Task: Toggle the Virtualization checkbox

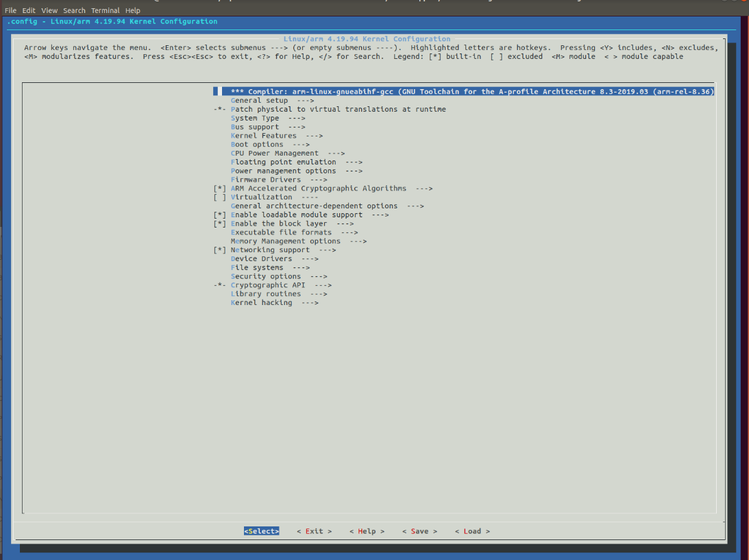Action: [x=220, y=197]
